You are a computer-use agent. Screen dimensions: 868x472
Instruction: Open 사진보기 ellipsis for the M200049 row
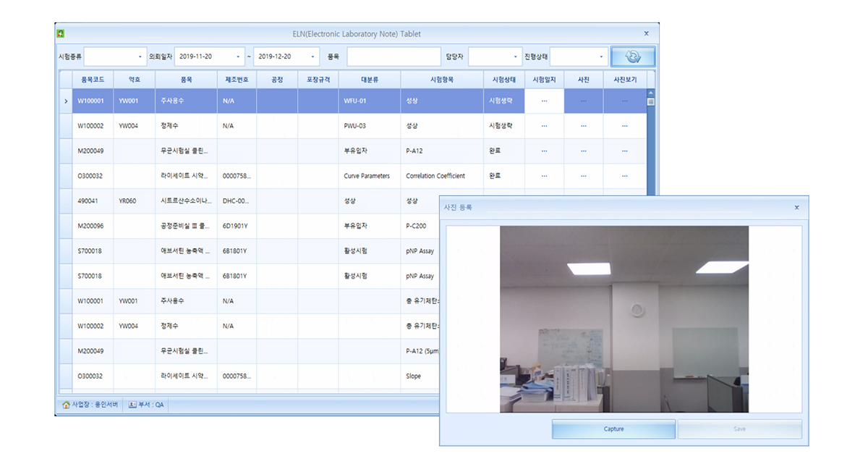click(624, 151)
